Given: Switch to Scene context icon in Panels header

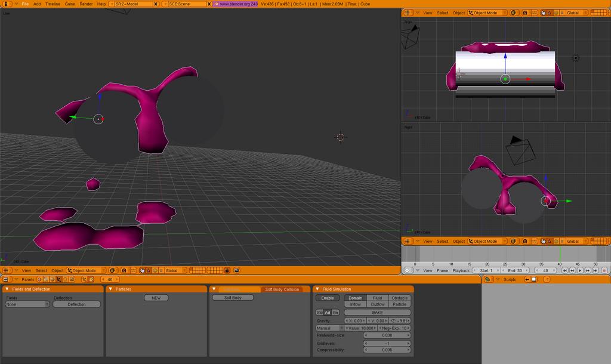Looking at the screenshot, I should point(72,279).
